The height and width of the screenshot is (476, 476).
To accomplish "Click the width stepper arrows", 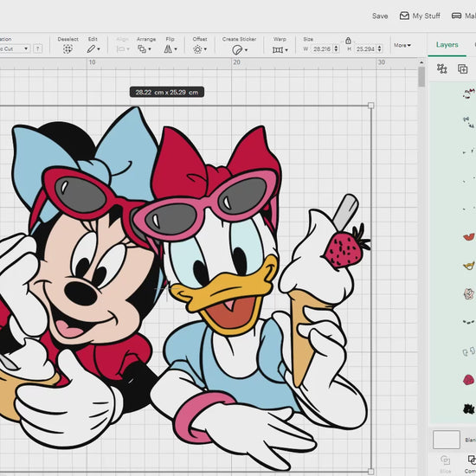I will [336, 48].
